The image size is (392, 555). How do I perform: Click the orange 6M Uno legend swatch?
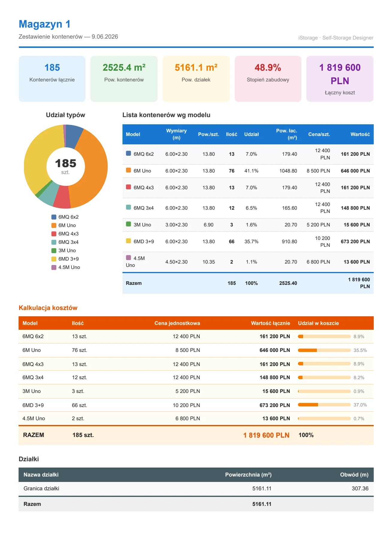54,225
